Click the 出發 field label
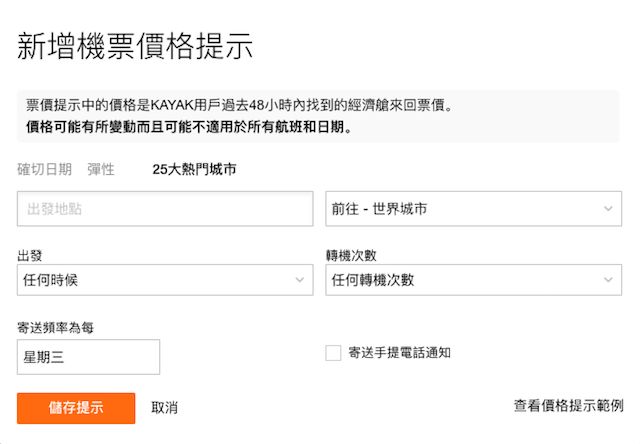 coord(29,256)
